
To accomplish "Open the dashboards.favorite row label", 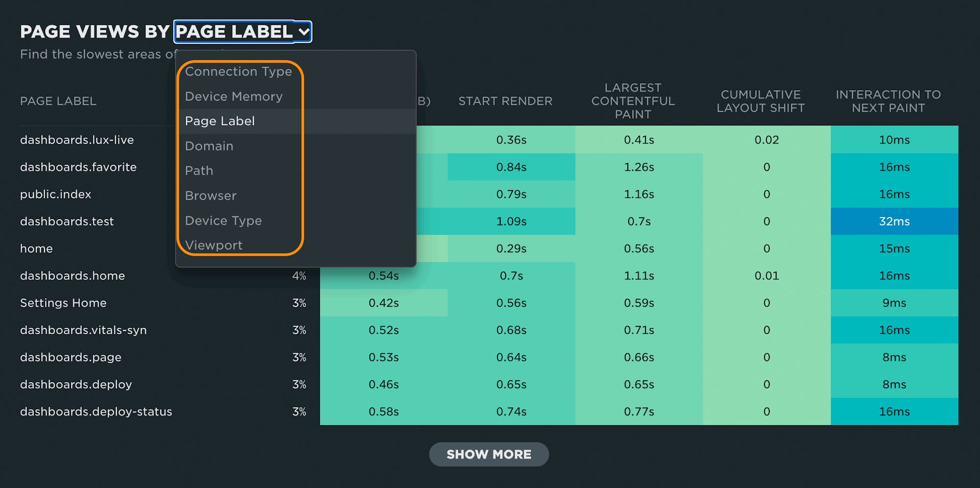I will pyautogui.click(x=78, y=167).
